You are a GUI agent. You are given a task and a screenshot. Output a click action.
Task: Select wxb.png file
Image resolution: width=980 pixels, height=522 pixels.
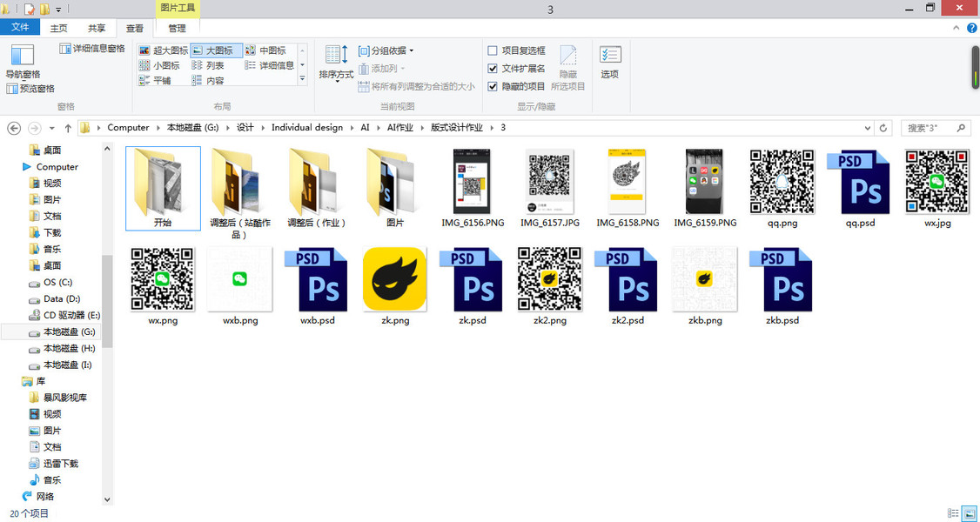tap(240, 286)
